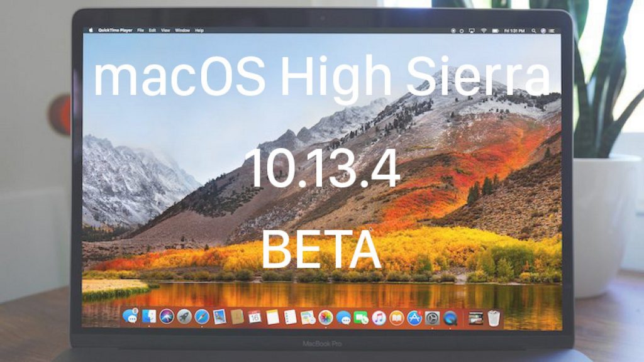
Task: Open Finder from the Dock
Action: (148, 317)
